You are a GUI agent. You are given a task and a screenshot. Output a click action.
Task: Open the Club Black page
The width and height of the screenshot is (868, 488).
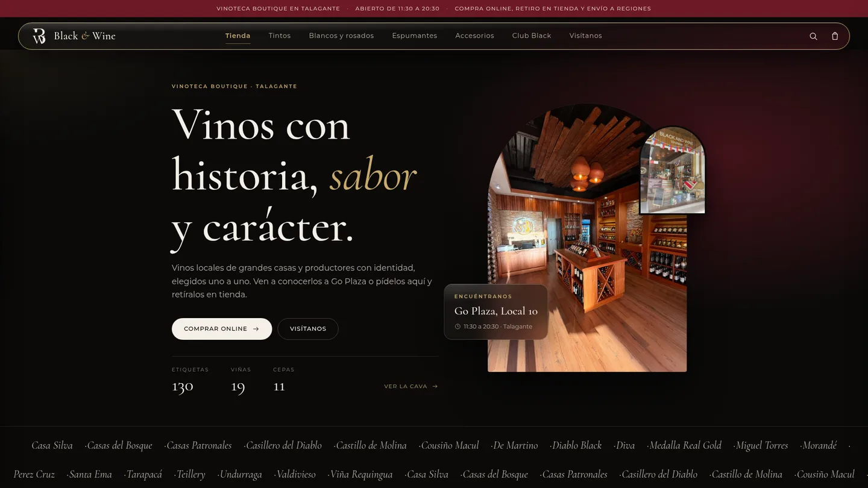532,36
